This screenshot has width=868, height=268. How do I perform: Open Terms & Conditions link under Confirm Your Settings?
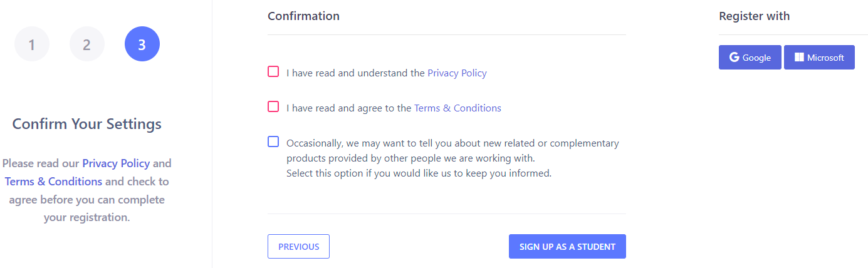tap(53, 182)
